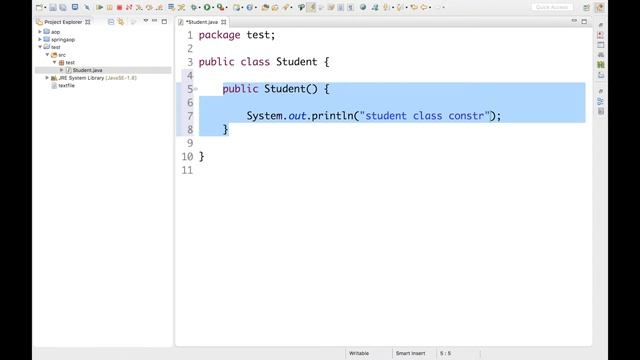Collapse the test package node
The image size is (640, 360).
55,62
